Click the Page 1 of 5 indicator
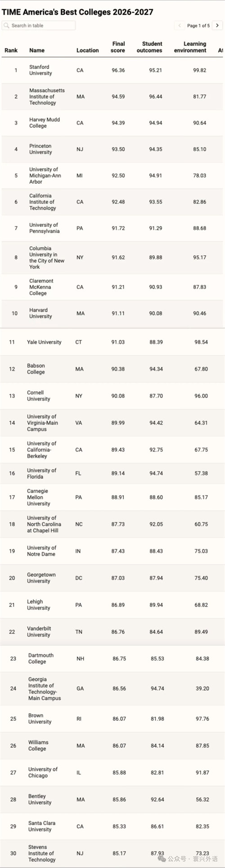This screenshot has width=225, height=868. pos(198,26)
